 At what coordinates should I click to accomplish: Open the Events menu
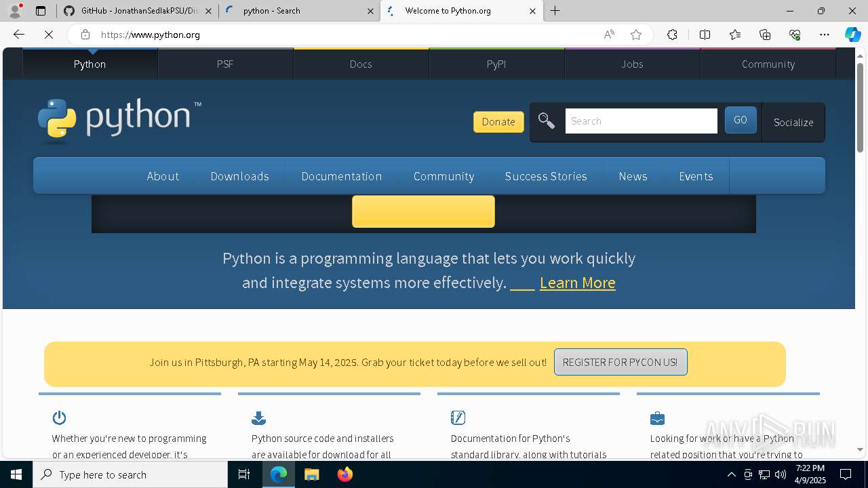pos(696,176)
